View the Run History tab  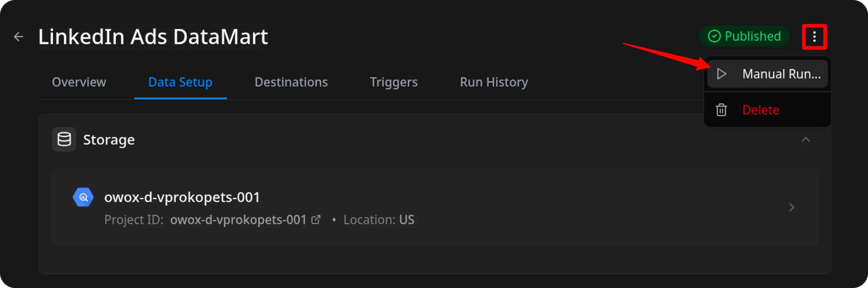coord(494,82)
